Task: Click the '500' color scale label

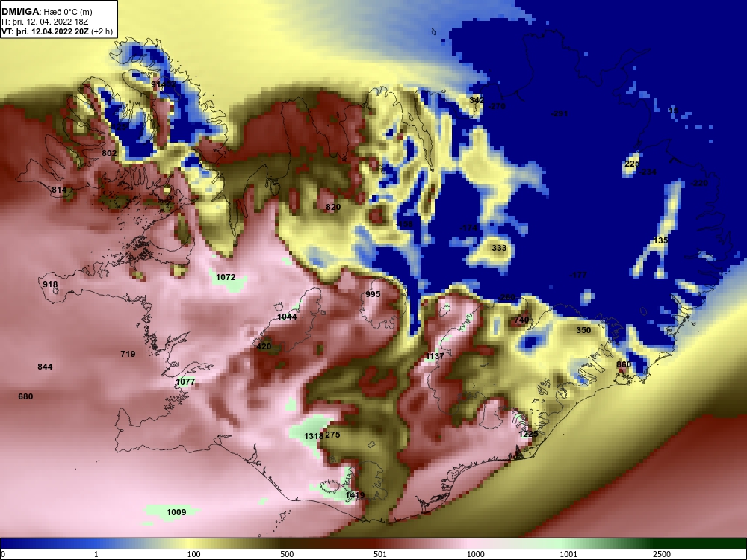Action: pyautogui.click(x=287, y=554)
